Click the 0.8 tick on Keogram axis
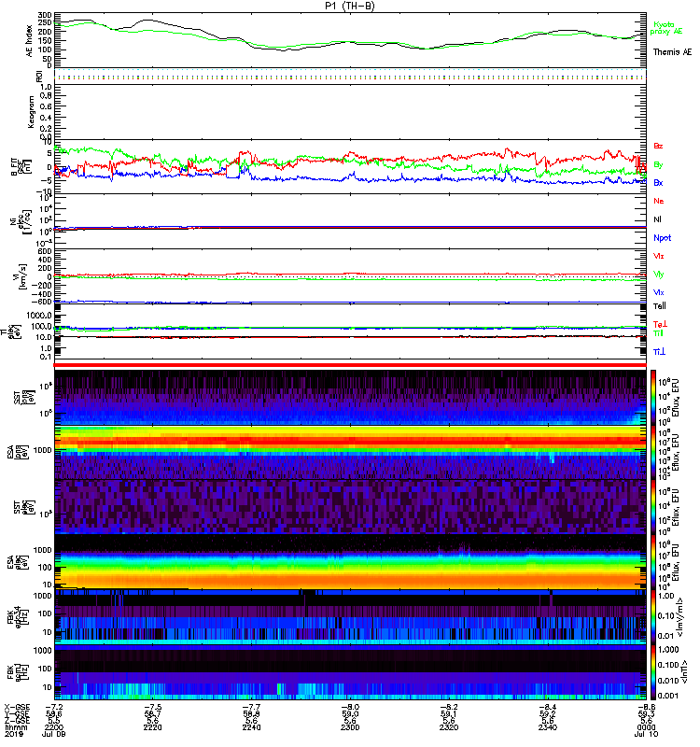This screenshot has width=700, height=747. pyautogui.click(x=46, y=96)
